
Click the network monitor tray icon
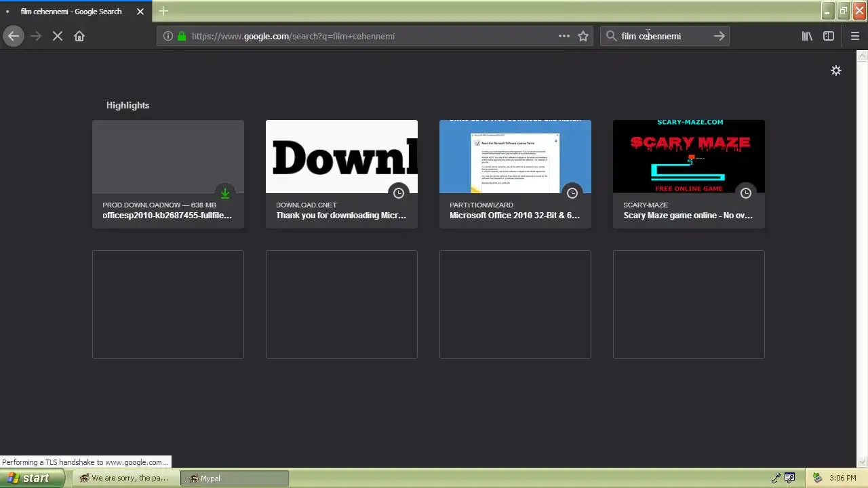[790, 479]
